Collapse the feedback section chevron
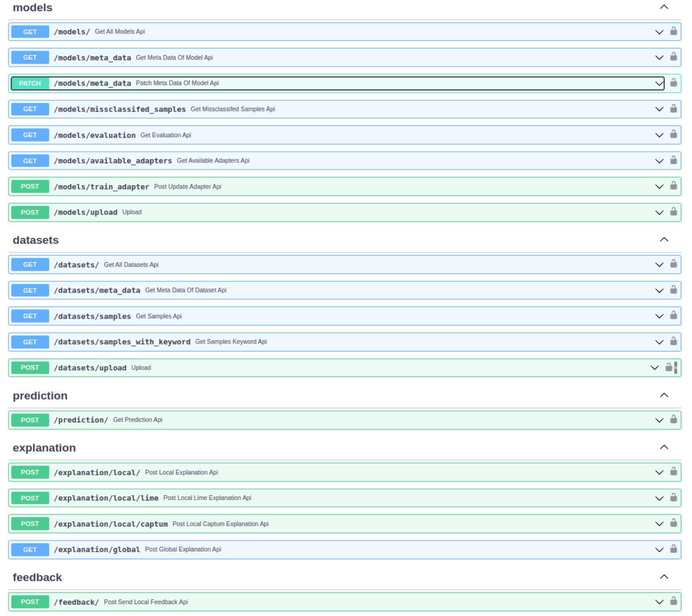 [x=664, y=577]
